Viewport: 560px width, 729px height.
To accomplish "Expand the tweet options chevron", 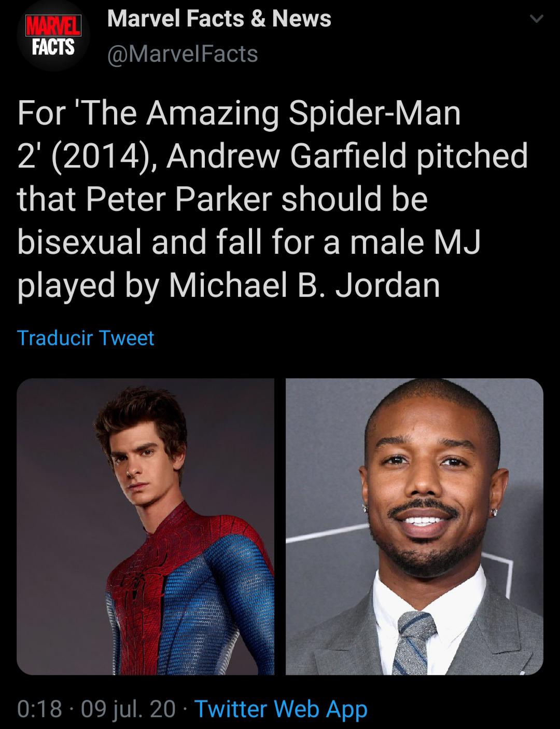I will click(537, 19).
